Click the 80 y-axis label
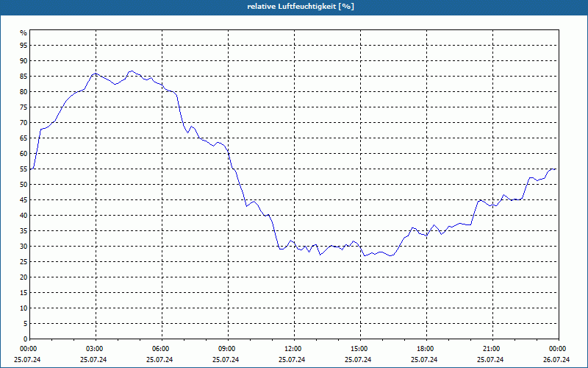 (x=24, y=91)
